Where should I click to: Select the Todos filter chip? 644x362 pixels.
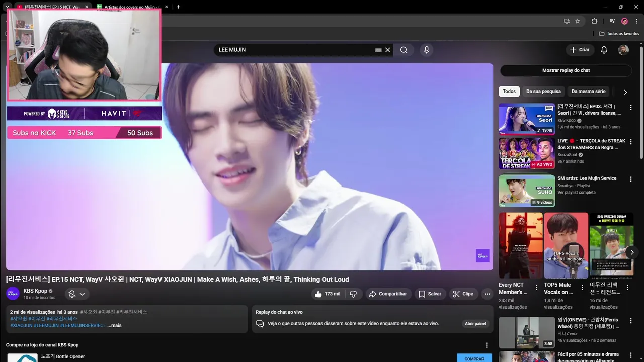point(509,92)
